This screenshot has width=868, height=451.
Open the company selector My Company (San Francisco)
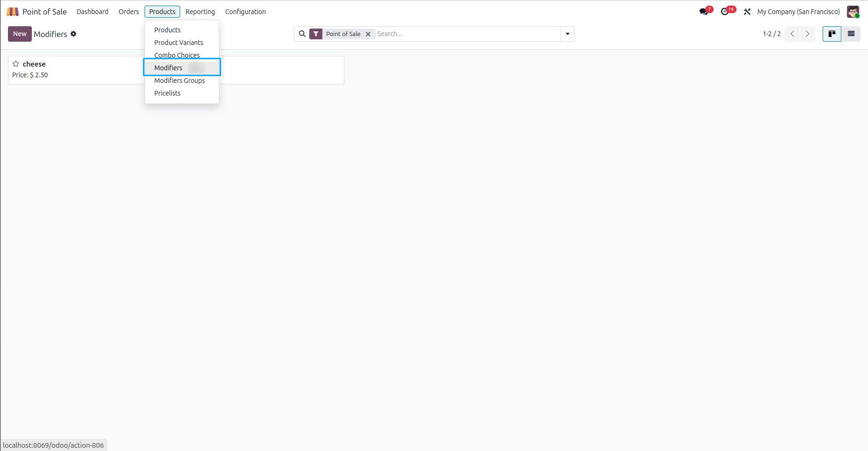[x=798, y=12]
